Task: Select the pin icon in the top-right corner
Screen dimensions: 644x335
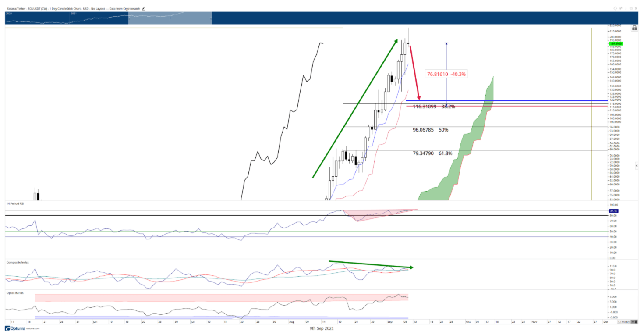Action: [620, 8]
